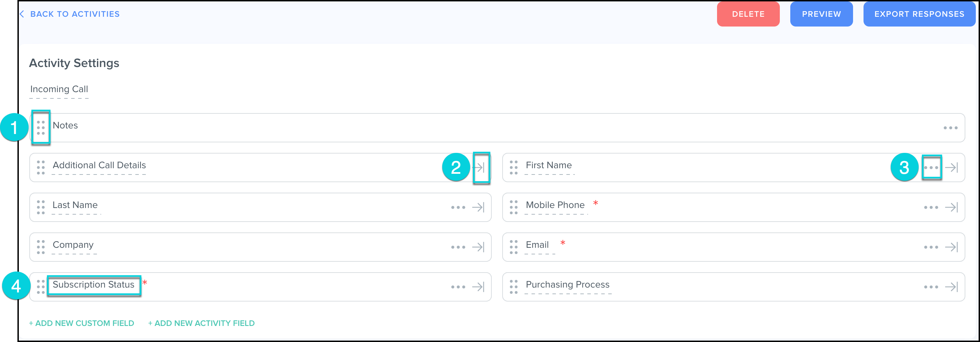This screenshot has height=342, width=980.
Task: Open the three-dot menu for Purchasing Process
Action: click(931, 287)
